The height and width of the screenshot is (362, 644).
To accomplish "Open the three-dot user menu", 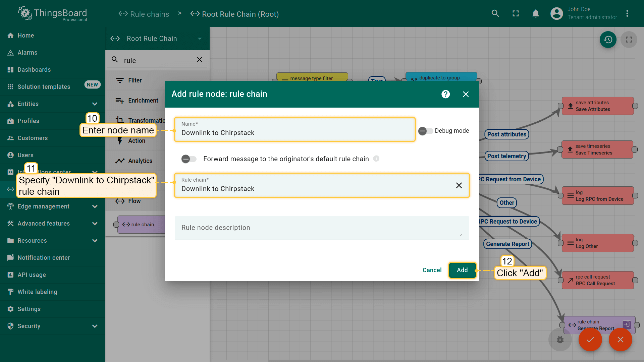I will tap(627, 13).
